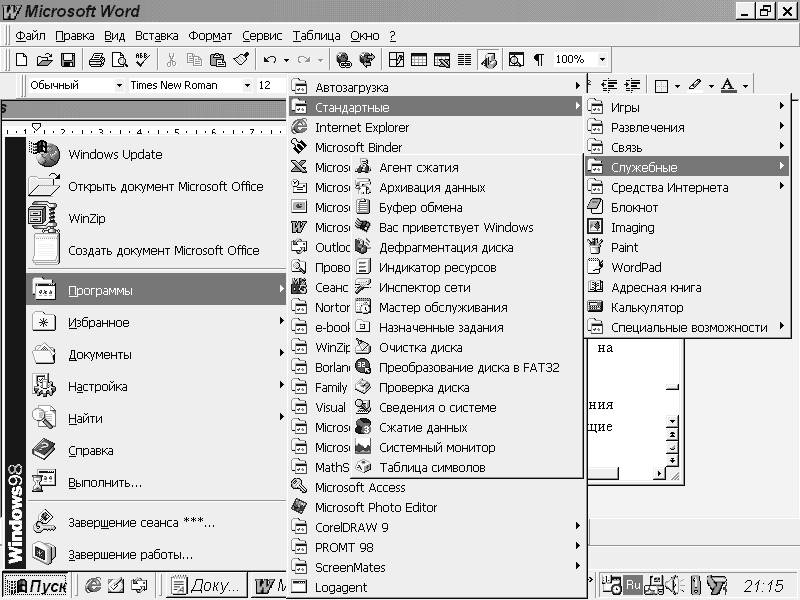Open the font color dropdown arrow

tap(745, 86)
